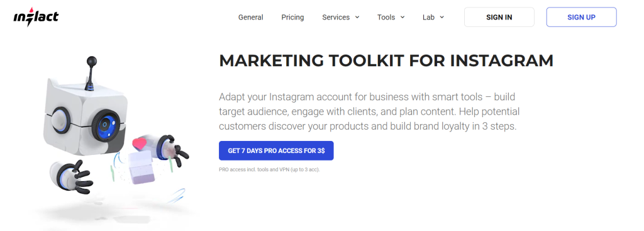The width and height of the screenshot is (644, 231).
Task: Expand the Services dropdown chevron
Action: [x=357, y=17]
